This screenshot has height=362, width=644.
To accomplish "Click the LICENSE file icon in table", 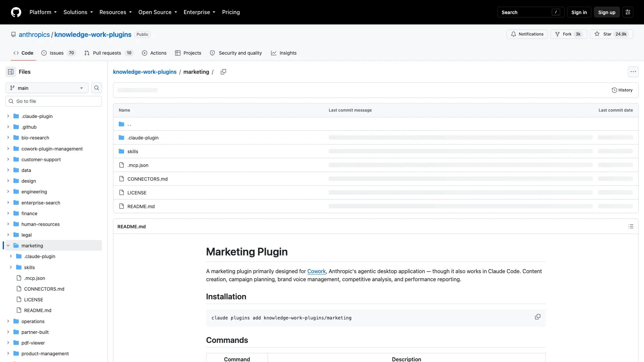I will pos(121,192).
